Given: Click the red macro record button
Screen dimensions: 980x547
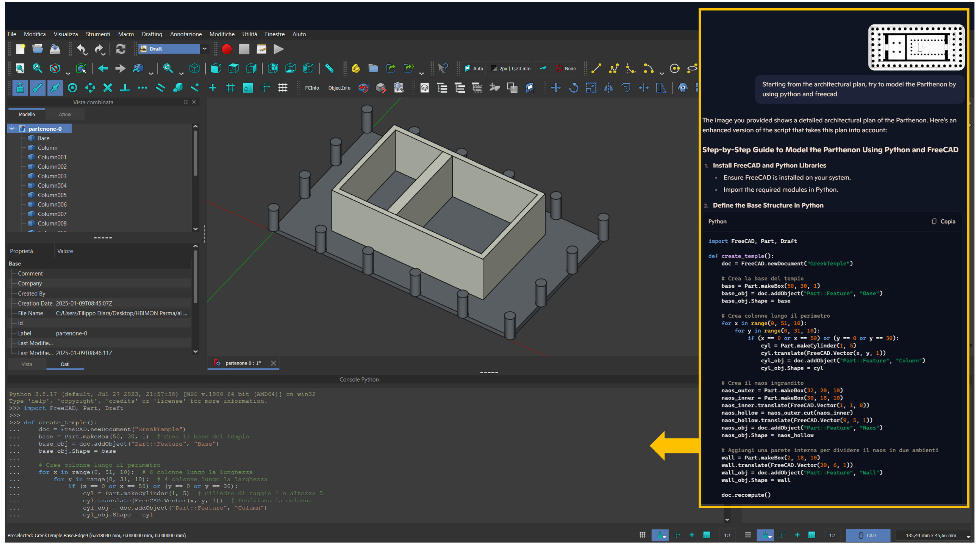Looking at the screenshot, I should pos(227,49).
